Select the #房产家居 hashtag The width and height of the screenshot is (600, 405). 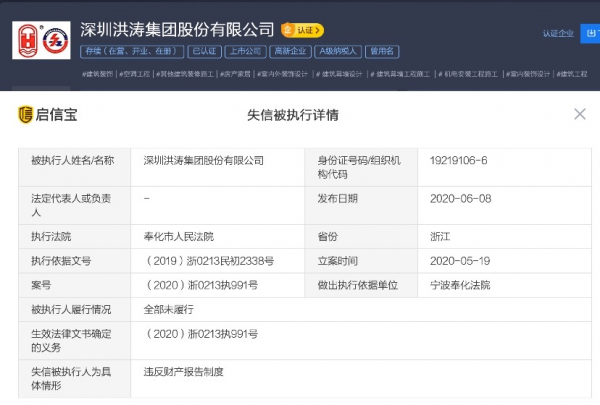(x=235, y=74)
